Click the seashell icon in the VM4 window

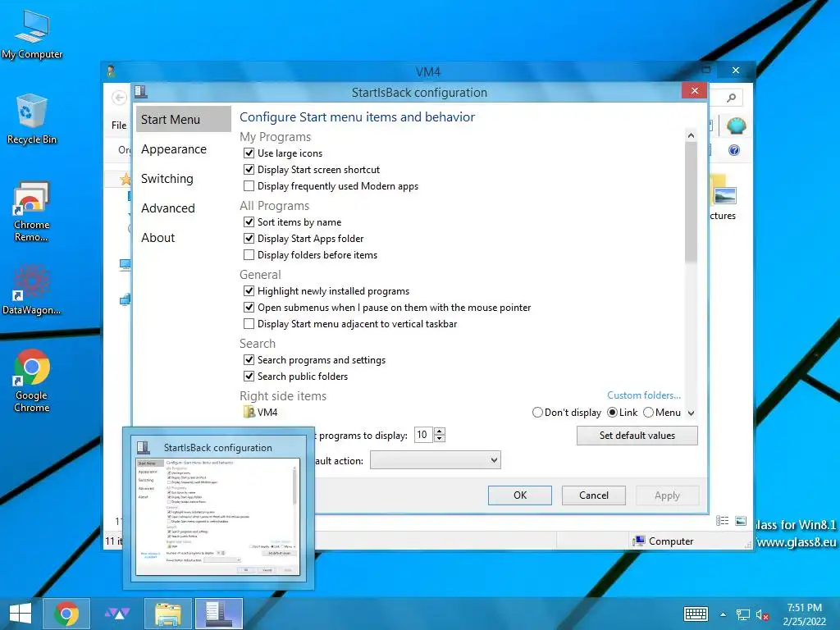(x=736, y=126)
